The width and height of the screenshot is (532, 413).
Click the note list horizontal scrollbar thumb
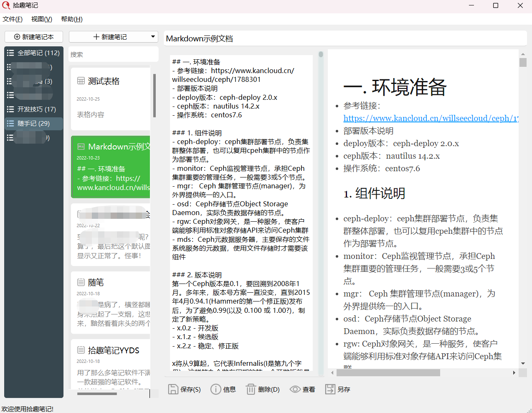coord(97,393)
